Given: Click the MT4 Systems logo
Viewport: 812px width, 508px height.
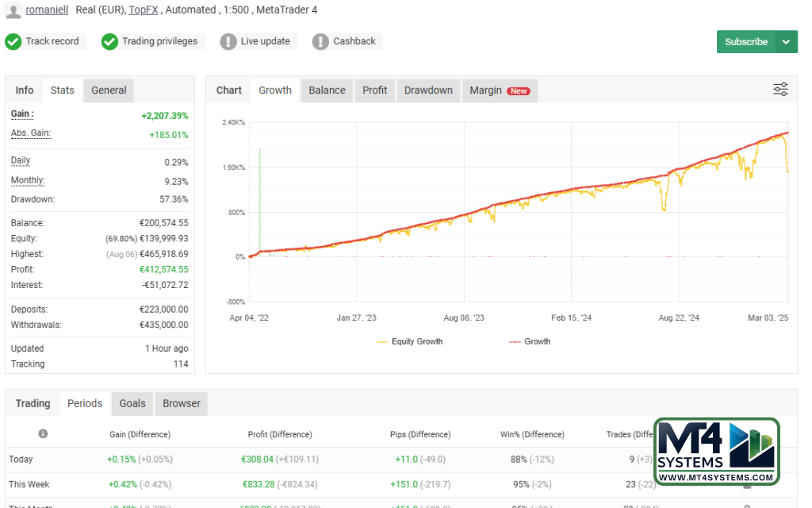Looking at the screenshot, I should [716, 451].
